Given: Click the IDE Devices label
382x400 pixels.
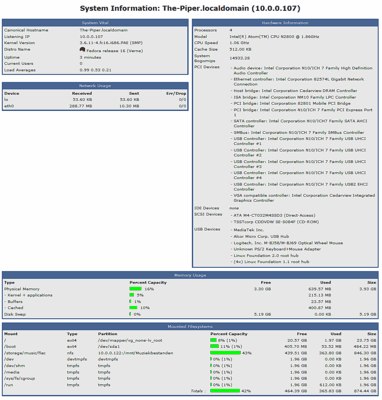Looking at the screenshot, I should pos(207,208).
